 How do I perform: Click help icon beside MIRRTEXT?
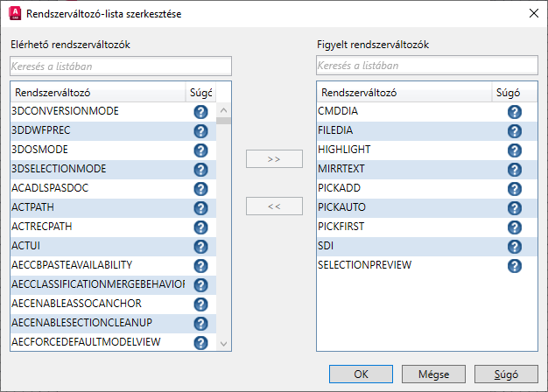tap(514, 170)
